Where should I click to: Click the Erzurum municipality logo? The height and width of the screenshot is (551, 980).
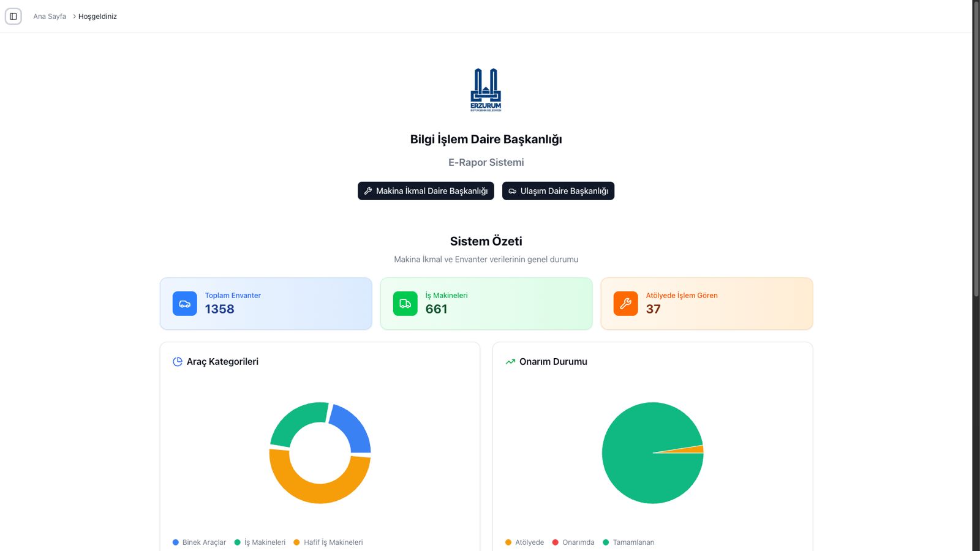click(486, 89)
